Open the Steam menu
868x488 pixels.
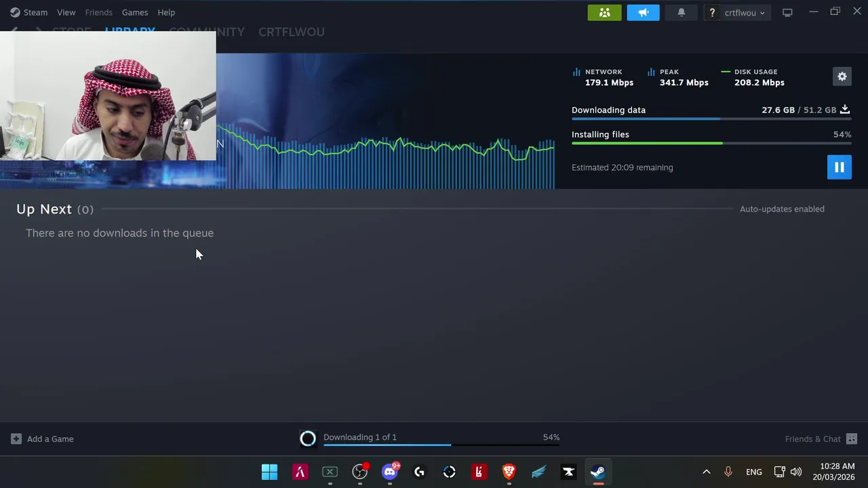tap(28, 12)
